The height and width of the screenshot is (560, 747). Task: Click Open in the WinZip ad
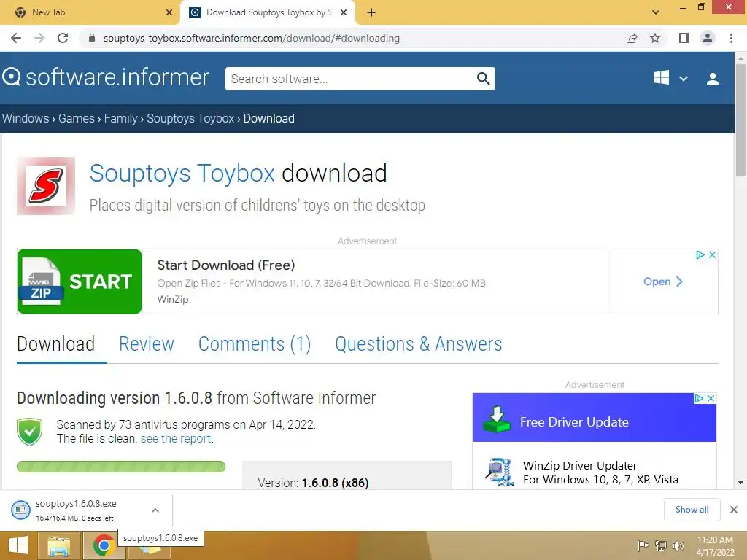[662, 281]
